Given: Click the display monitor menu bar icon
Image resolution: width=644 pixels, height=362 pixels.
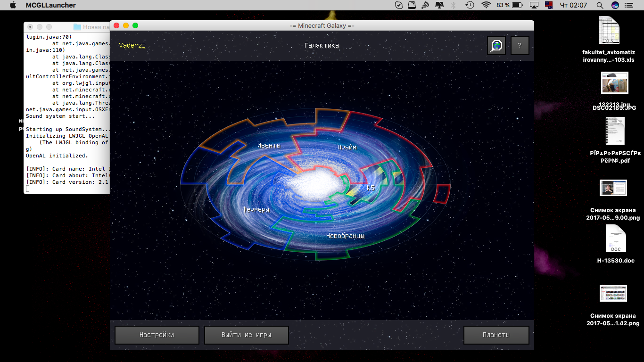Looking at the screenshot, I should (x=439, y=5).
